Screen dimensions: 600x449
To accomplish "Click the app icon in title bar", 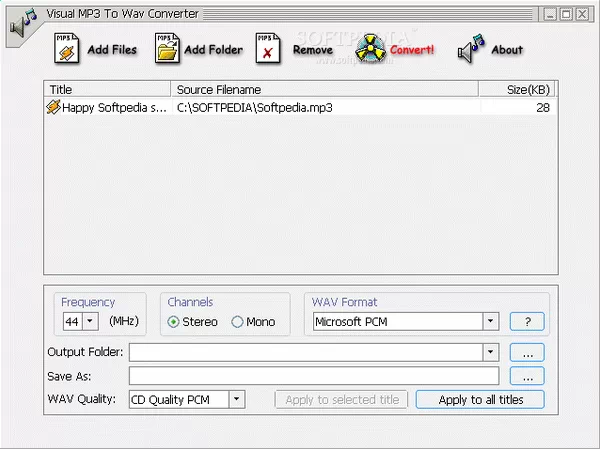I will (22, 24).
